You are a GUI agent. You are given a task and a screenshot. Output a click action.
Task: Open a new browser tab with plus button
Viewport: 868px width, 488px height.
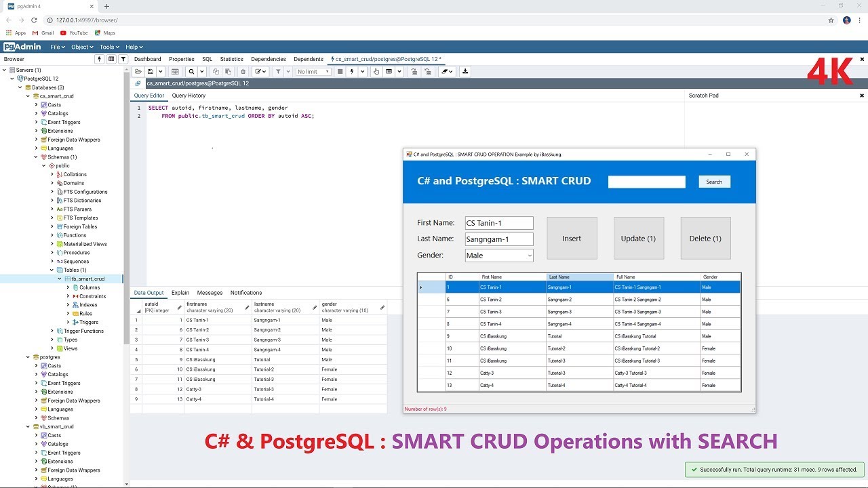(106, 6)
